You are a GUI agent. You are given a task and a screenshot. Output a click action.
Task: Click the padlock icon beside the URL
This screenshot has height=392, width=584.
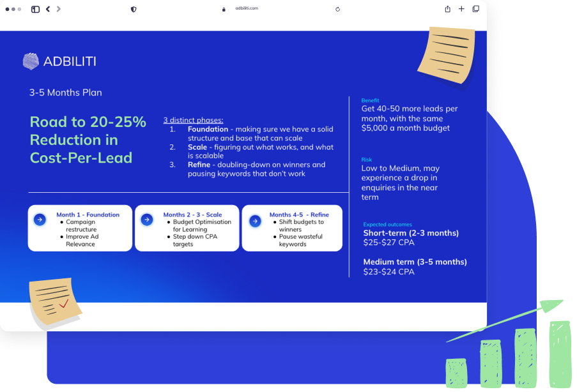(224, 9)
